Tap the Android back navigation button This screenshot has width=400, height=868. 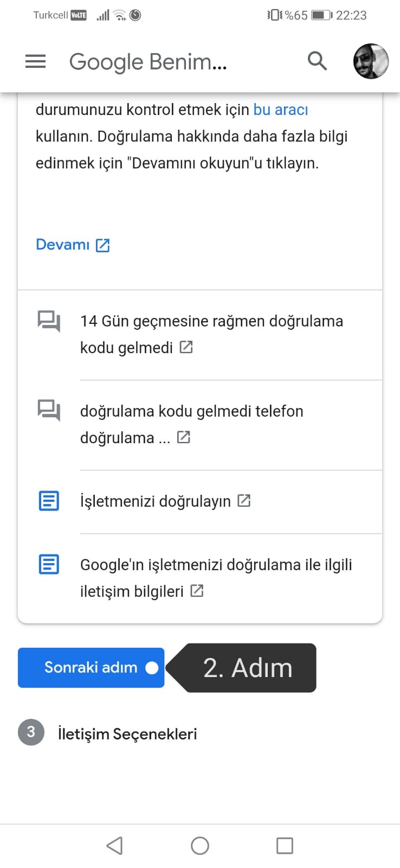click(x=114, y=845)
